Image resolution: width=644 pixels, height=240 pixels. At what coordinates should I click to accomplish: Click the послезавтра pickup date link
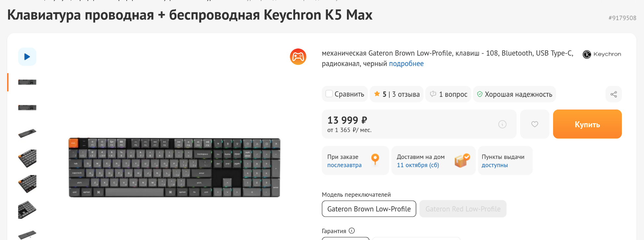click(x=344, y=165)
